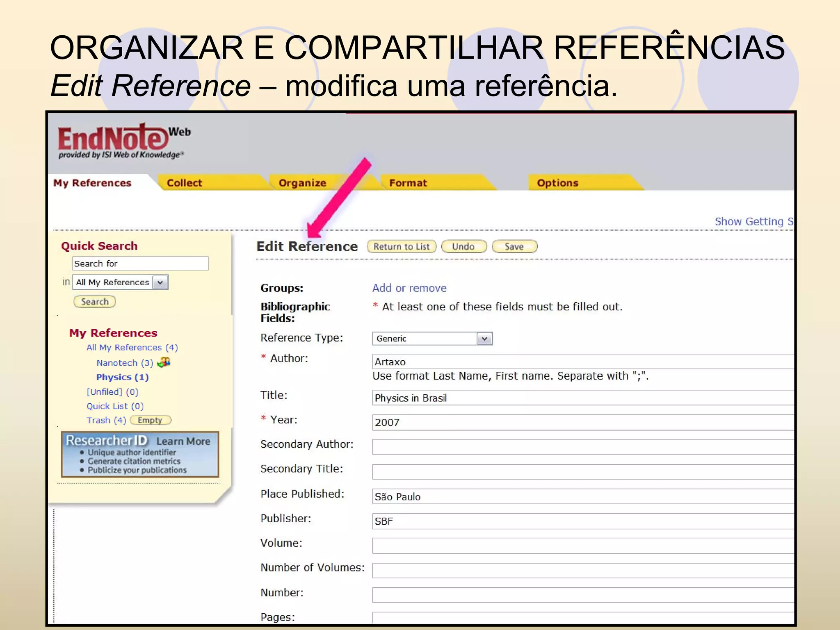Switch to the Organize tab

pyautogui.click(x=303, y=183)
